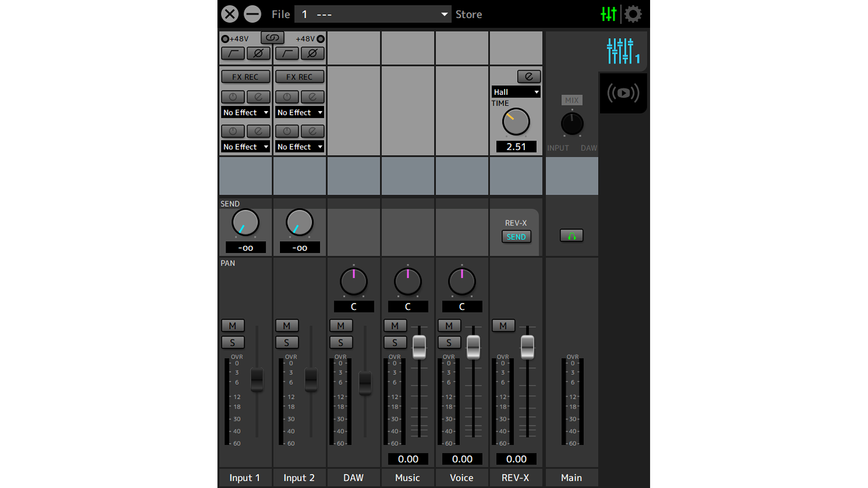Toggle Input 2 phase invert icon
Screen dimensions: 868x488
point(312,53)
